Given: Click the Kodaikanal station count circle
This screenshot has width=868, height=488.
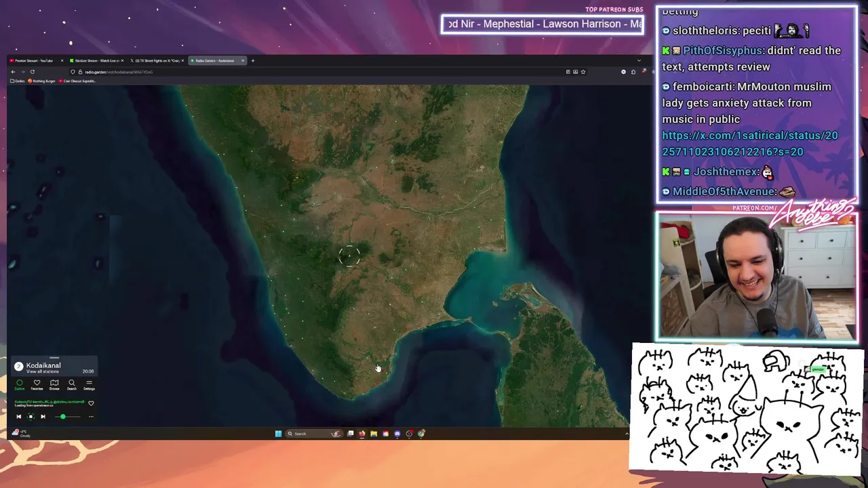Looking at the screenshot, I should tap(19, 367).
